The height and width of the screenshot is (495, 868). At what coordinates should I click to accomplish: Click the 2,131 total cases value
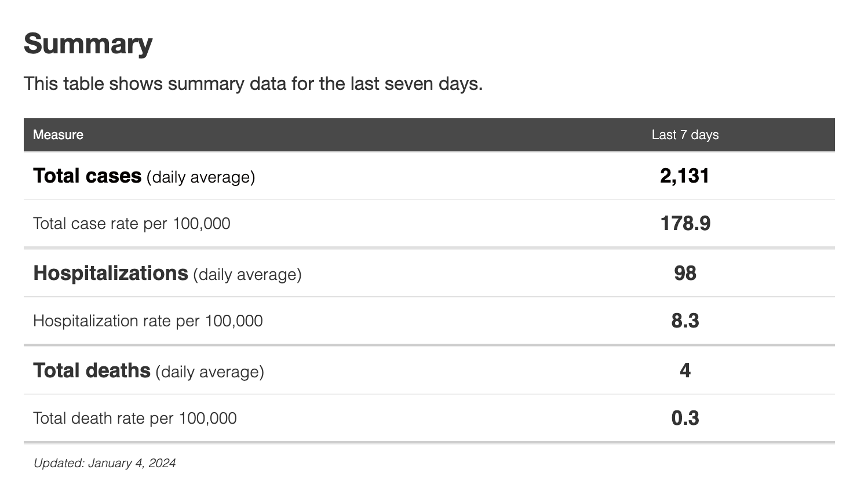click(x=684, y=176)
